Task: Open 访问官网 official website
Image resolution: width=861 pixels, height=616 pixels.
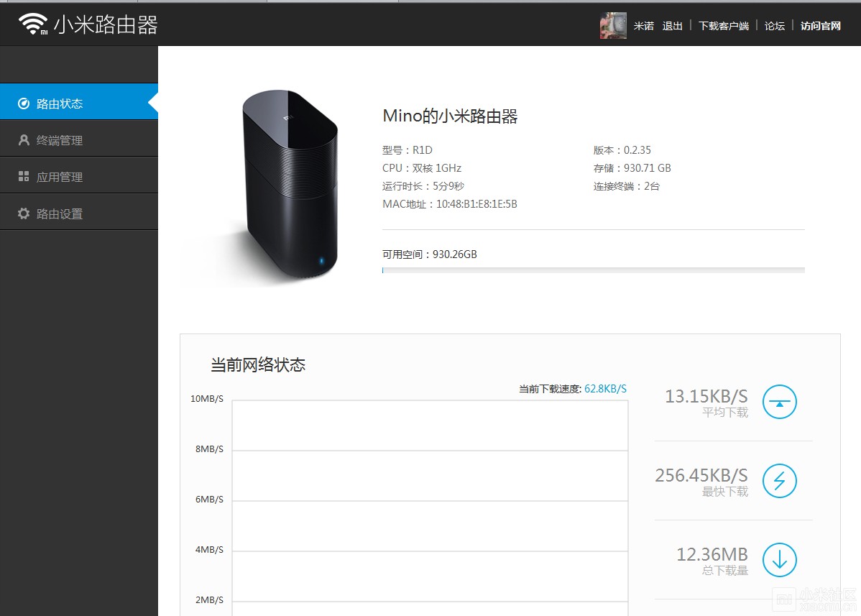Action: [820, 26]
